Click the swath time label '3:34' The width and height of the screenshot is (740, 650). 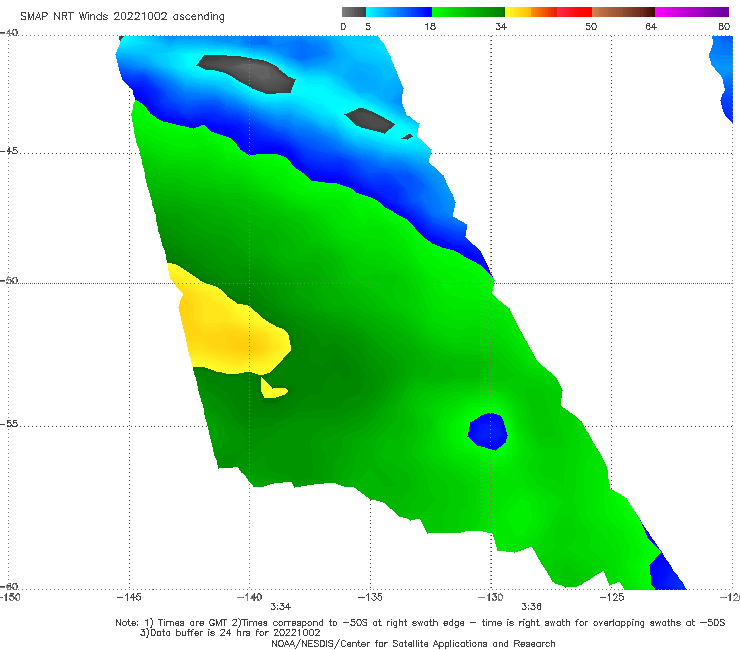(x=280, y=607)
